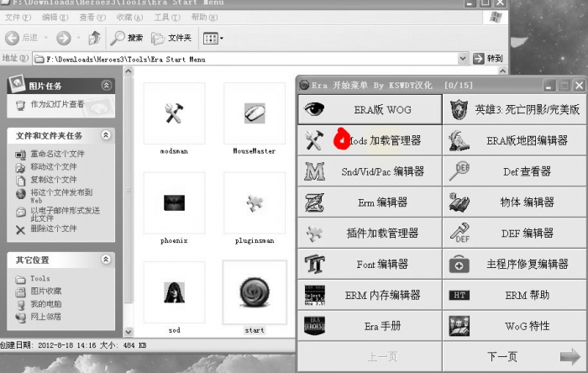588x373 pixels.
Task: Collapse the 文件和文件夹任务 panel
Action: click(106, 135)
